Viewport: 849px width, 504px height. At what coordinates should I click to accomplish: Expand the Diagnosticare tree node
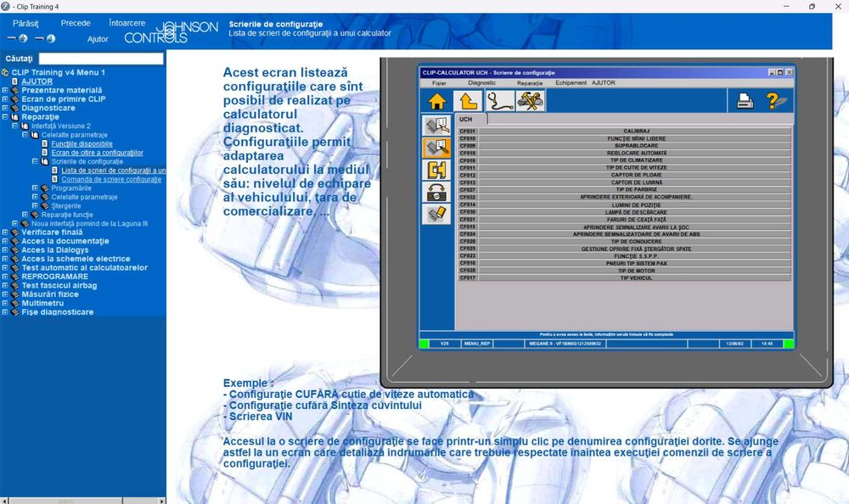tap(5, 109)
